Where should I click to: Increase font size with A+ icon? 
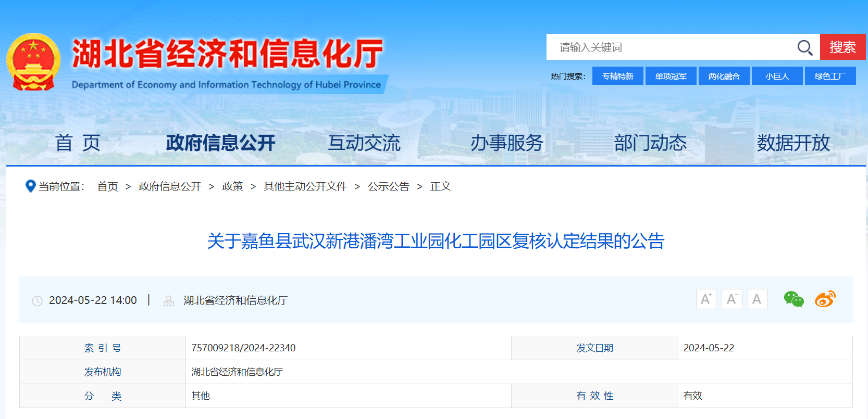[706, 299]
